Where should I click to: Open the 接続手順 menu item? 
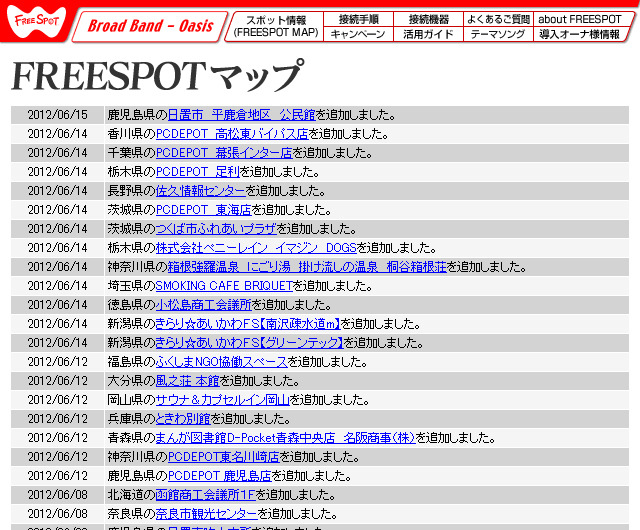click(x=358, y=19)
